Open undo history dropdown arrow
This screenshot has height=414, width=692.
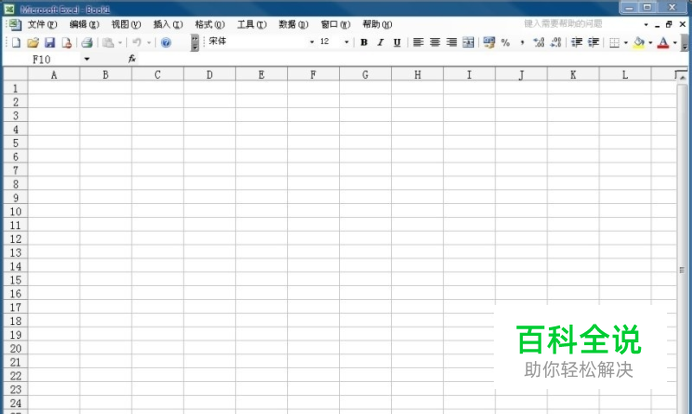click(x=149, y=42)
